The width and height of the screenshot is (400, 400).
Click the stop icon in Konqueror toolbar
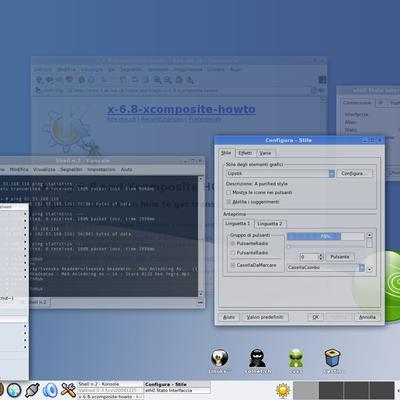click(91, 80)
